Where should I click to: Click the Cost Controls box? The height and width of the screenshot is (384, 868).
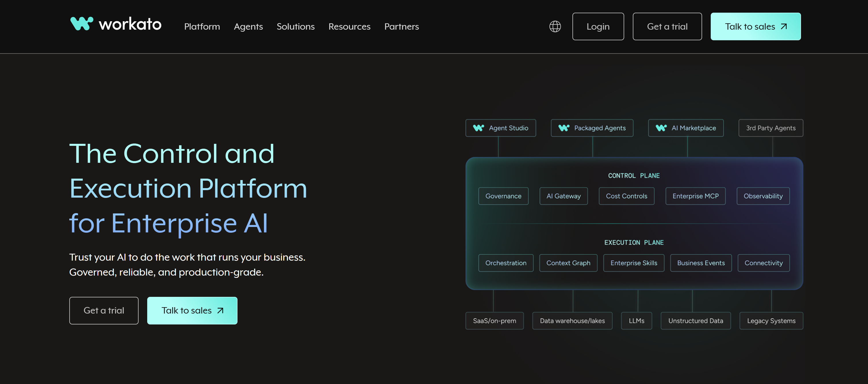pyautogui.click(x=627, y=196)
